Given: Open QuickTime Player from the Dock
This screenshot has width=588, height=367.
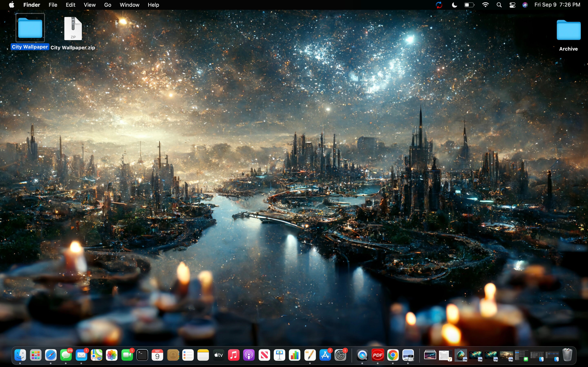Looking at the screenshot, I should point(362,355).
